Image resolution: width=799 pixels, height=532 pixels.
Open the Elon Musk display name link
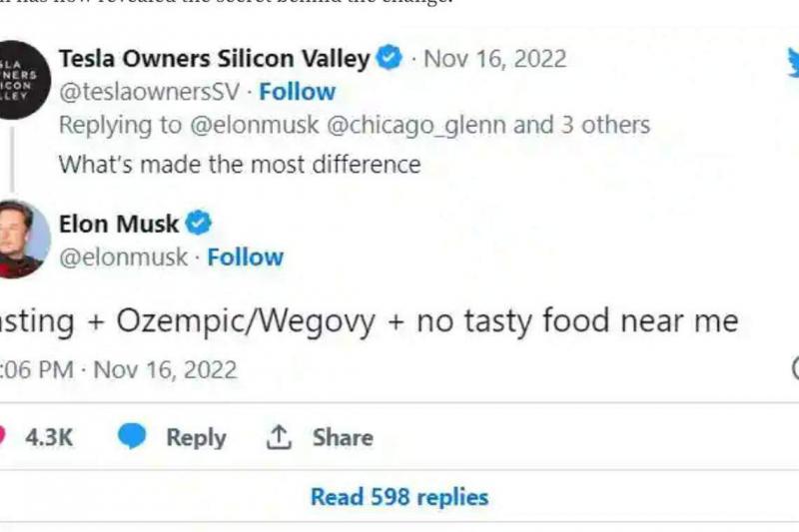click(x=119, y=223)
